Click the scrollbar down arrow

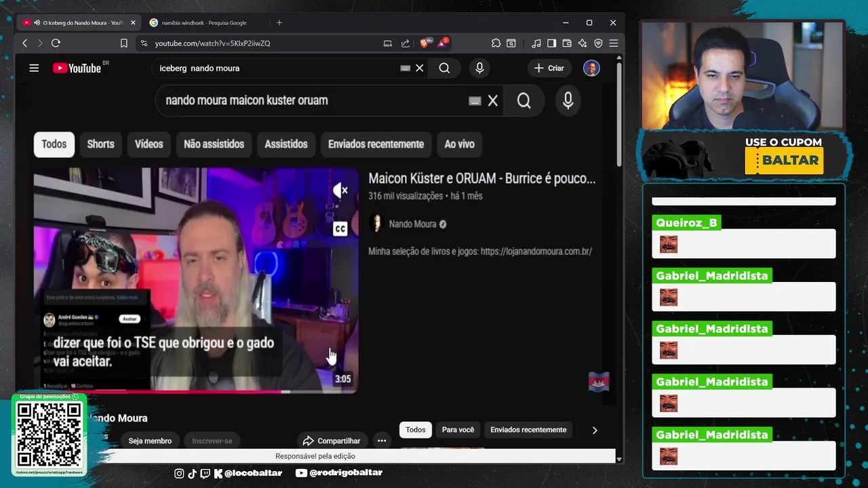point(619,459)
